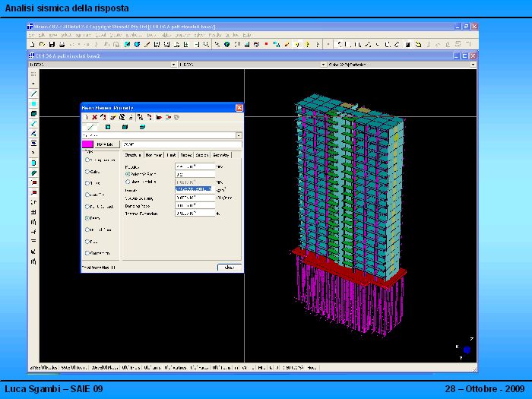Select the Cable type radio button

click(x=88, y=172)
